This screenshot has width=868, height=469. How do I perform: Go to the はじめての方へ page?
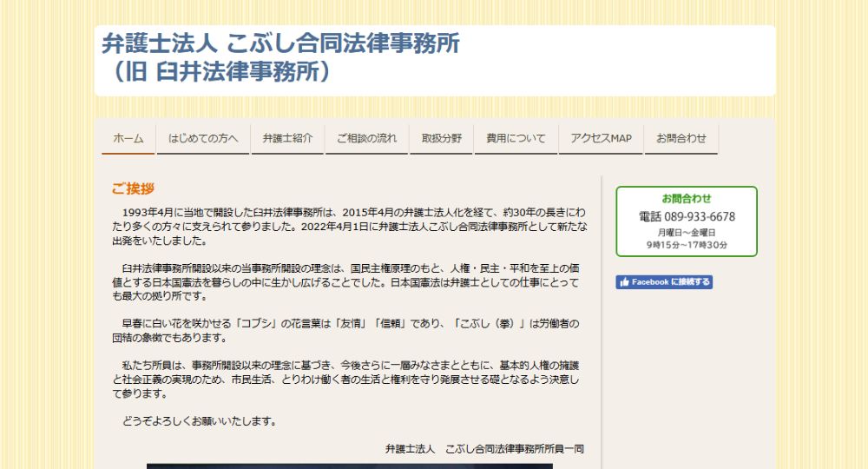(203, 139)
